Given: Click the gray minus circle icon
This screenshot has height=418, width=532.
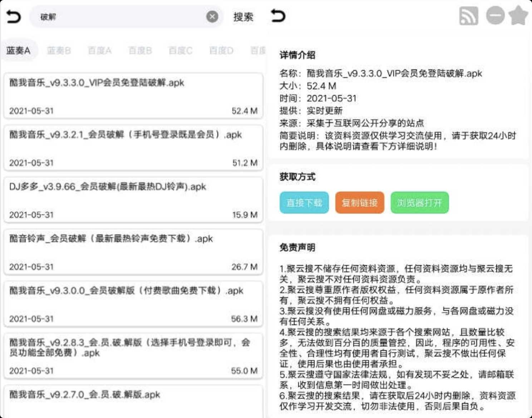Looking at the screenshot, I should point(495,16).
